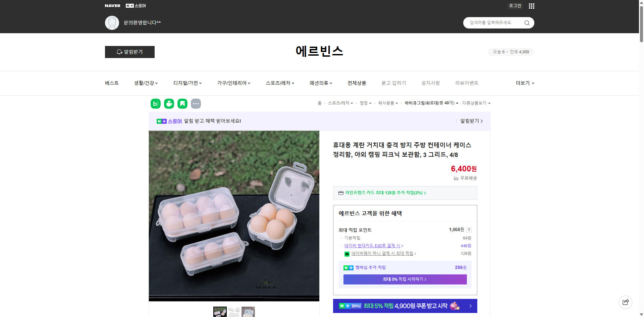Viewport: 644px width, 317px height.
Task: Click the NAVER logo in the header
Action: click(x=112, y=5)
